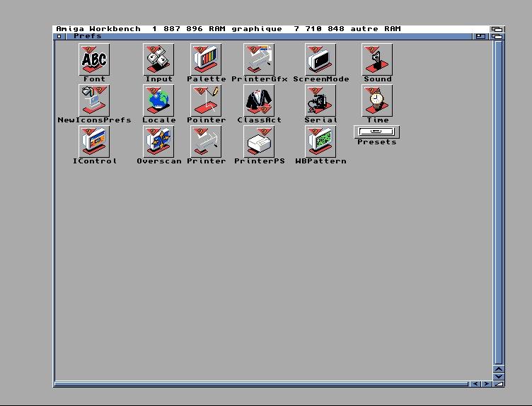Open the PrinterPS preferences icon

[259, 141]
